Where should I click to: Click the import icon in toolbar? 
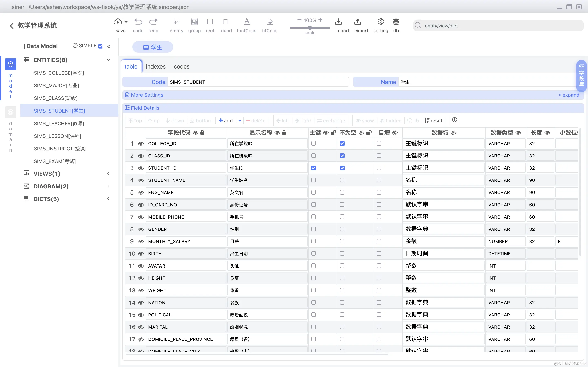coord(338,22)
